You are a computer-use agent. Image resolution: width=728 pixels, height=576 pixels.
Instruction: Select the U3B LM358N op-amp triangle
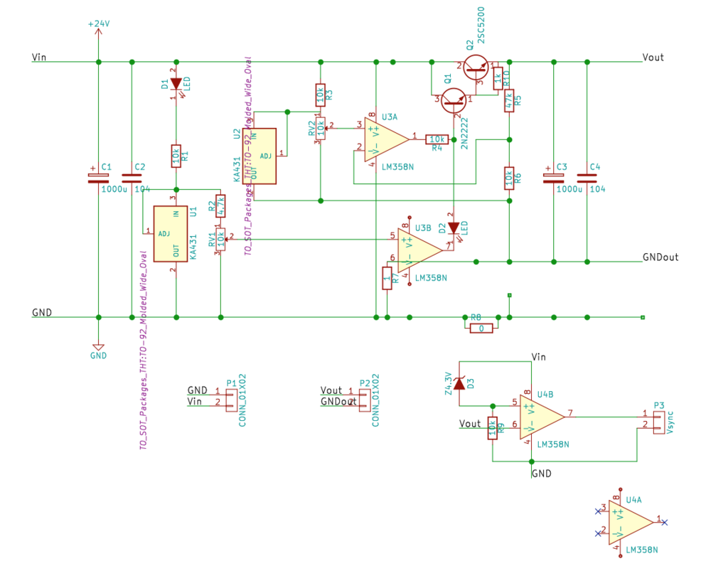(418, 250)
